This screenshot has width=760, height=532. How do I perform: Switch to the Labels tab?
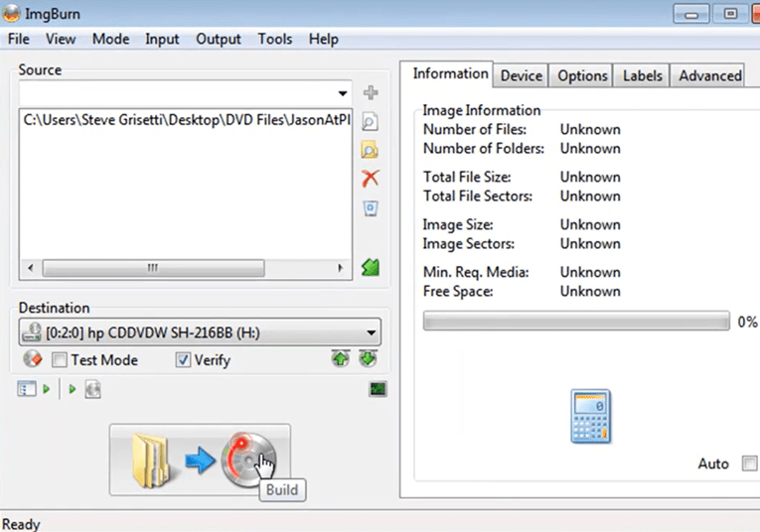click(x=643, y=75)
